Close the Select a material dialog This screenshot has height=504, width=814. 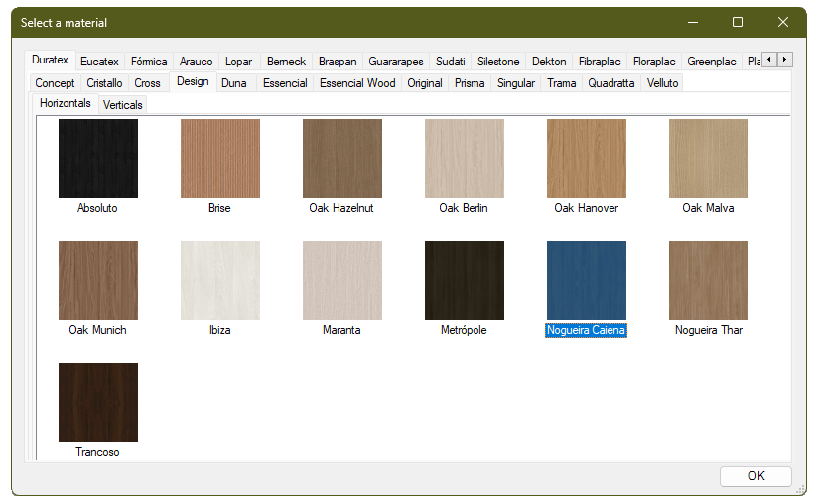783,22
